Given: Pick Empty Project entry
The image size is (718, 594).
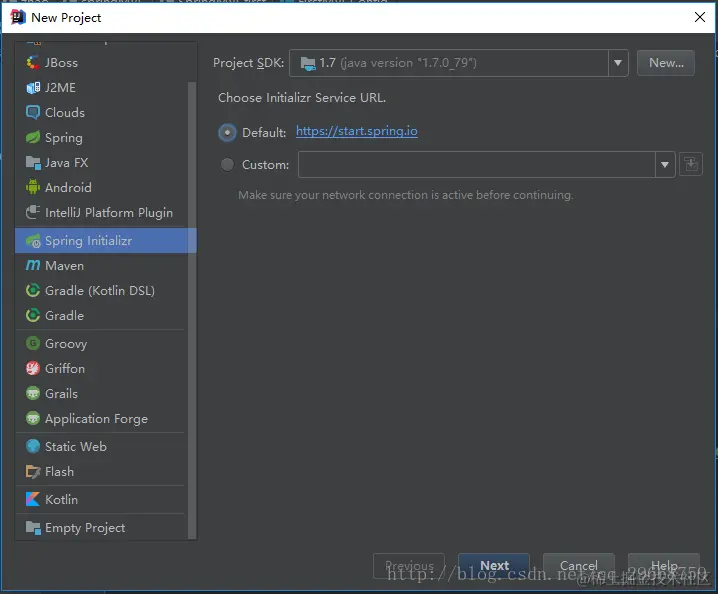Looking at the screenshot, I should (x=102, y=528).
